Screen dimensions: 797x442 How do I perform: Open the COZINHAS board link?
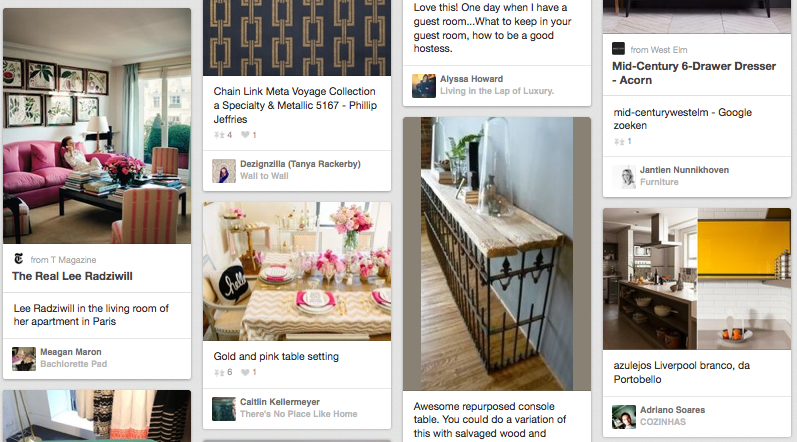(663, 422)
